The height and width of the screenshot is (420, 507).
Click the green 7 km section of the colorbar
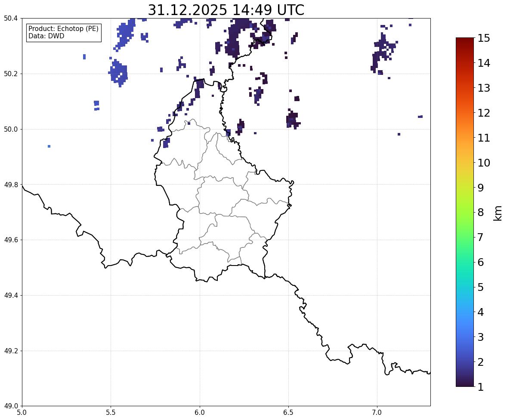point(465,237)
